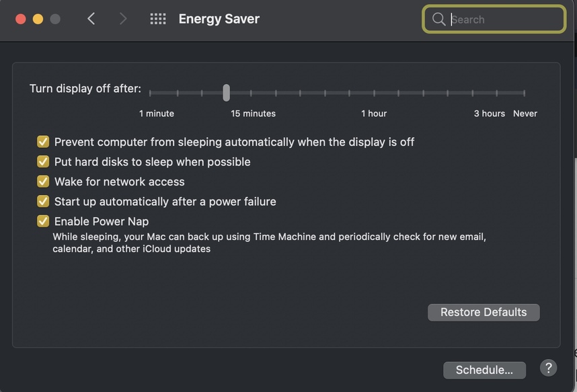Viewport: 577px width, 392px height.
Task: Open help with question mark button
Action: click(548, 368)
